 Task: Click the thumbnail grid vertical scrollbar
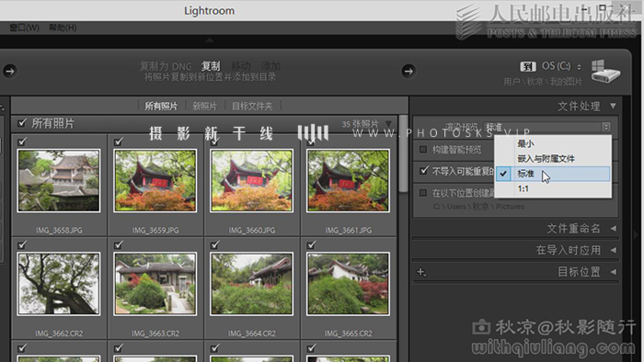403,153
